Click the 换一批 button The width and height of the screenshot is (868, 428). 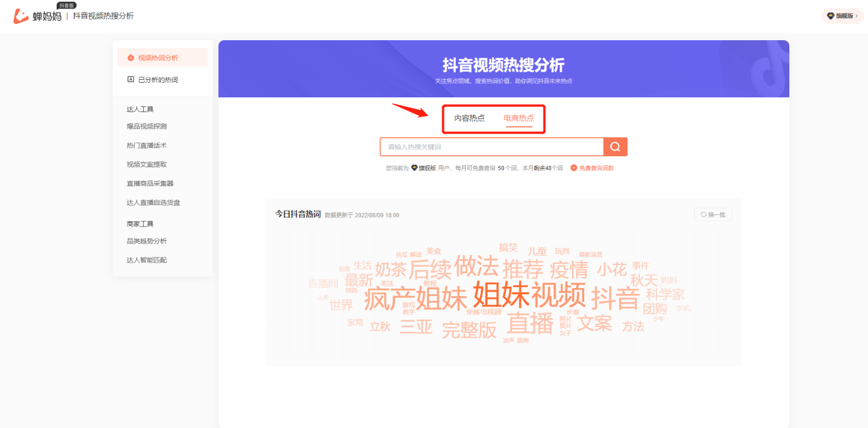tap(713, 215)
